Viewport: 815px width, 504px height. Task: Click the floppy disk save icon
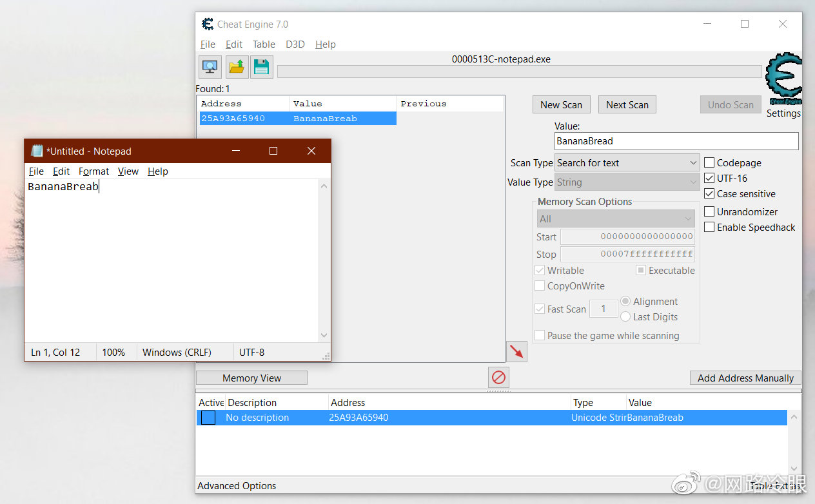click(261, 66)
